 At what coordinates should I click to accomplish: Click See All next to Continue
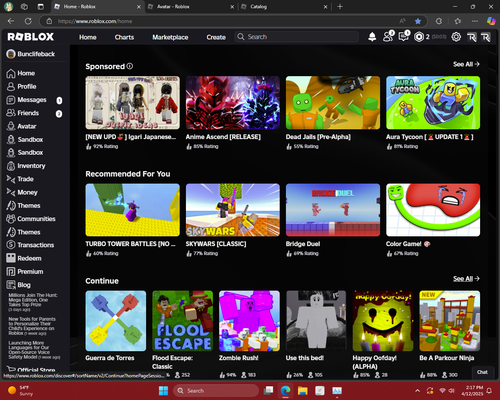(x=466, y=278)
